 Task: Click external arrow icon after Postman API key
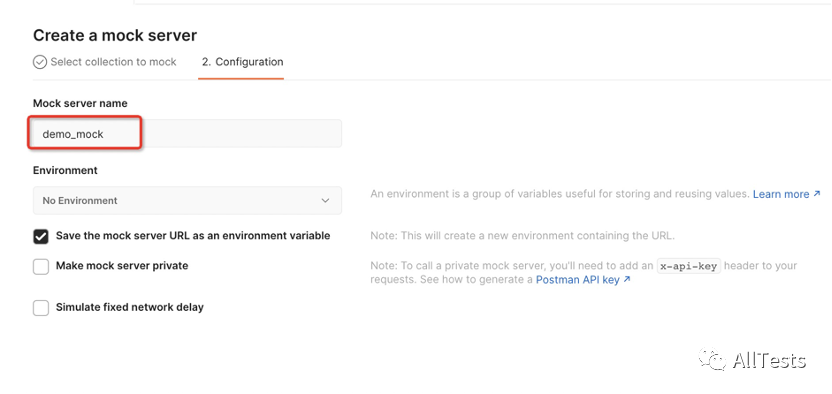click(x=627, y=279)
